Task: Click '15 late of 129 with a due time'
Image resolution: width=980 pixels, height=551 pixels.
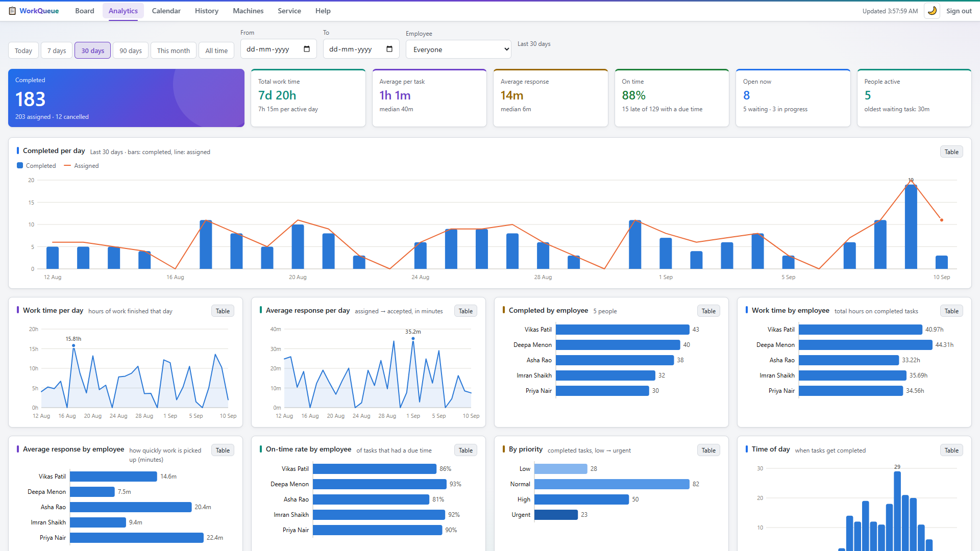Action: click(x=662, y=109)
